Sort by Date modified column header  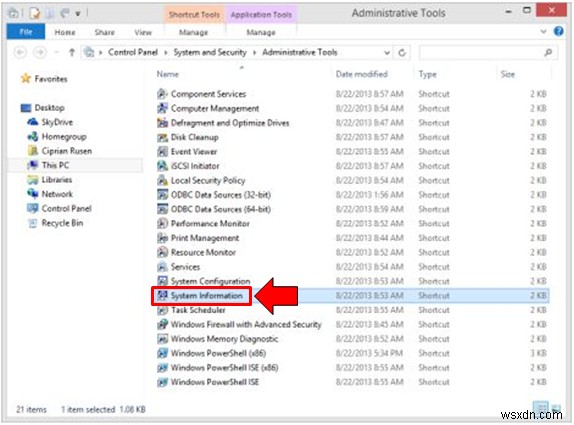coord(362,74)
